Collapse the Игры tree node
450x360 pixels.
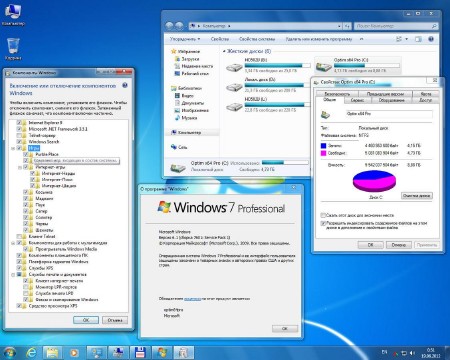pyautogui.click(x=13, y=148)
